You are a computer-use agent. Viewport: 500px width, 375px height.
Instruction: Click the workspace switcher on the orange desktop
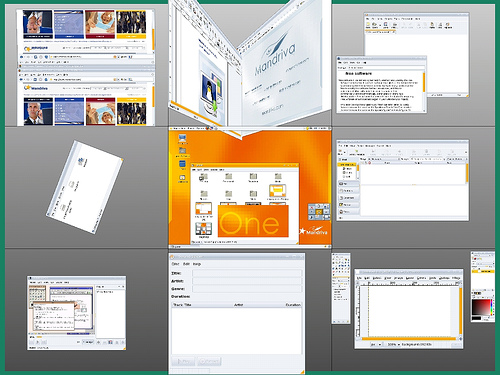point(319,211)
